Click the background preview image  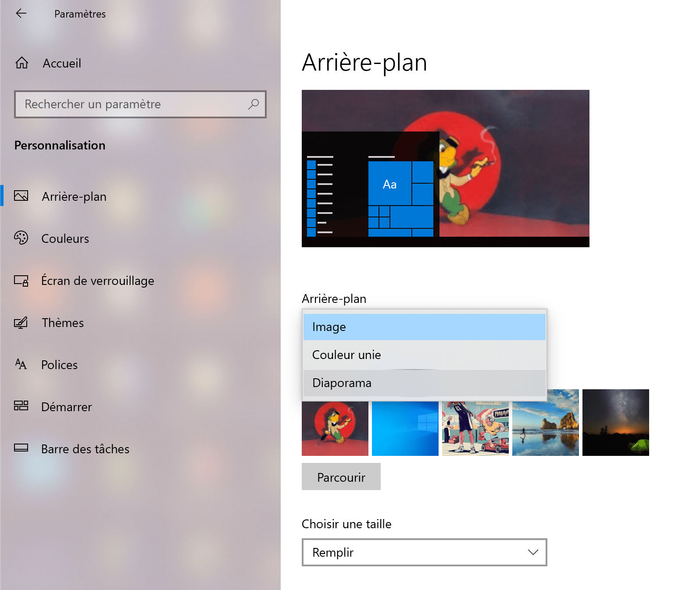[x=446, y=168]
